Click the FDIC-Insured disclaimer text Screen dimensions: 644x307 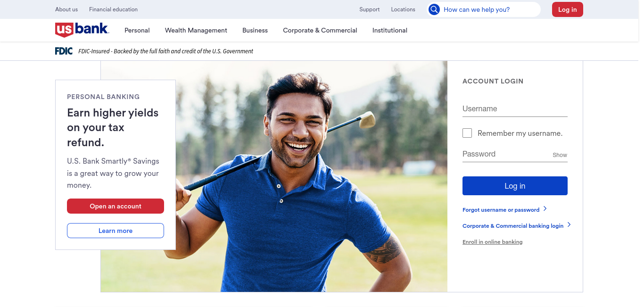point(165,51)
